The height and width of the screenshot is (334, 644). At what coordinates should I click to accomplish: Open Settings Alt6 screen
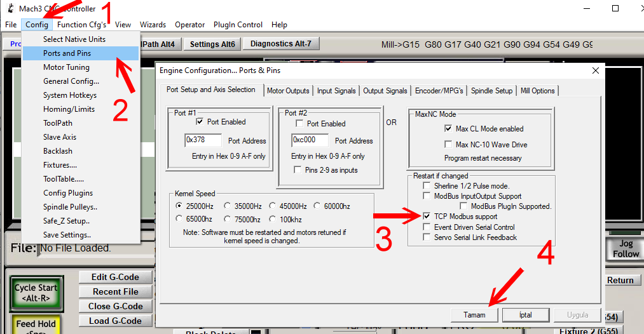[212, 44]
